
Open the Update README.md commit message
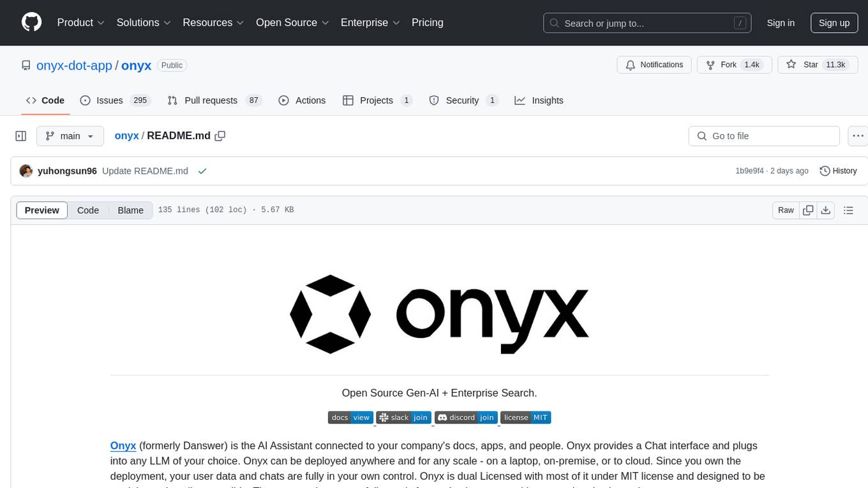[145, 171]
